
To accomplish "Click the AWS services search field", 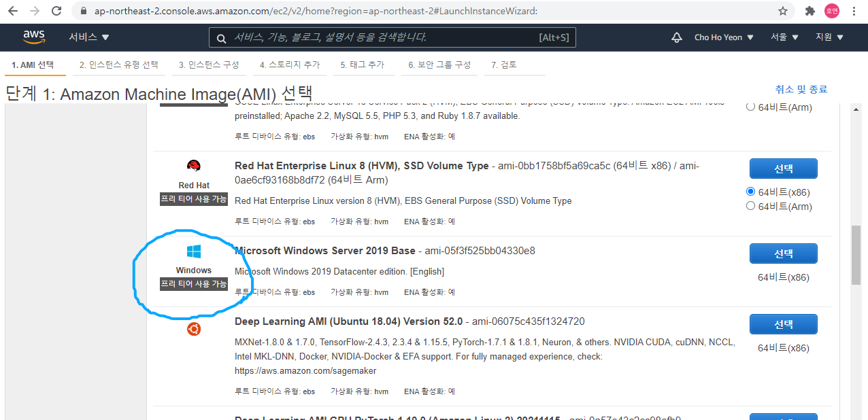I will pos(393,37).
